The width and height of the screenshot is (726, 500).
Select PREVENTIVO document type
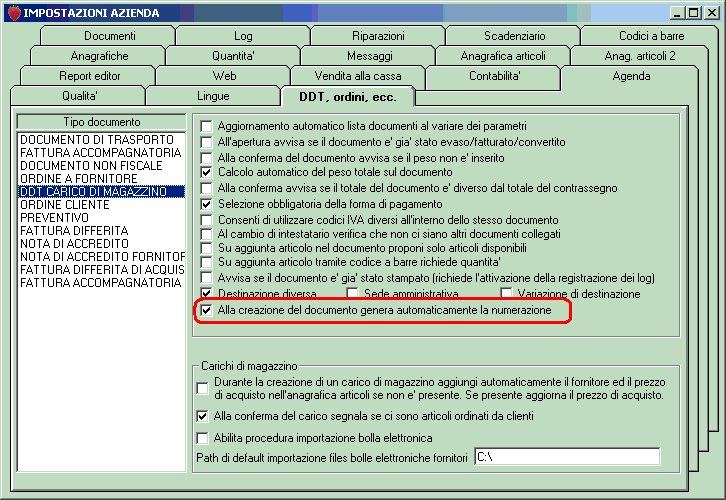tap(101, 217)
